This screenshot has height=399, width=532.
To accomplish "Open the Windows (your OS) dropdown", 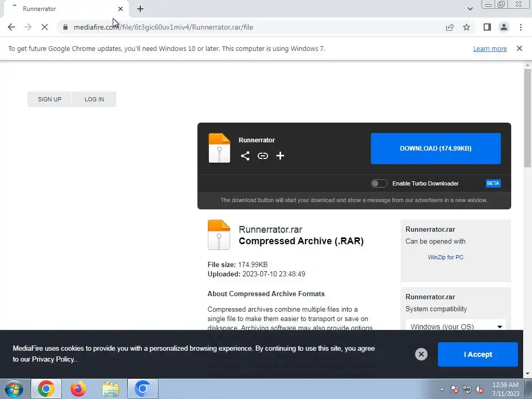I will click(x=456, y=326).
